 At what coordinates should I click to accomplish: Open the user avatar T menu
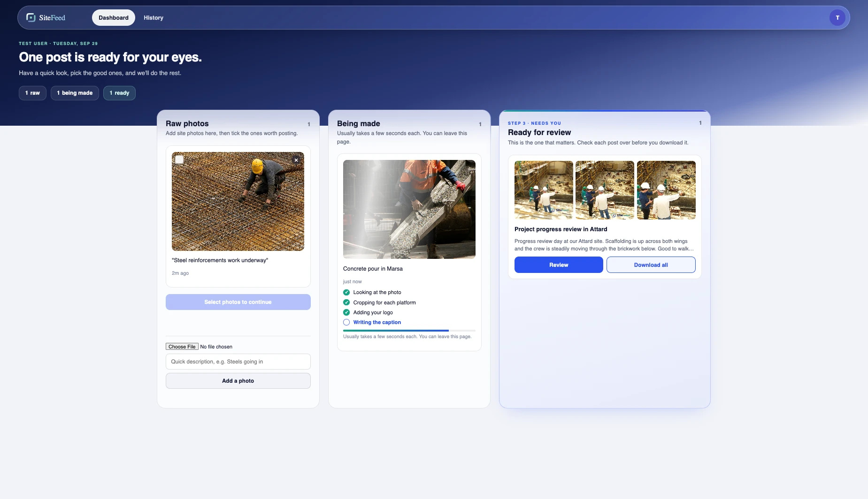point(837,18)
